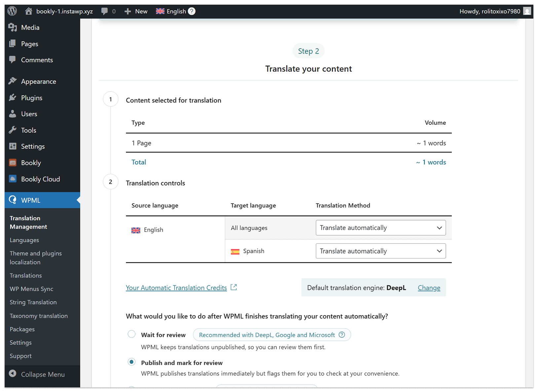
Task: Open WPML Languages submenu
Action: tap(24, 240)
